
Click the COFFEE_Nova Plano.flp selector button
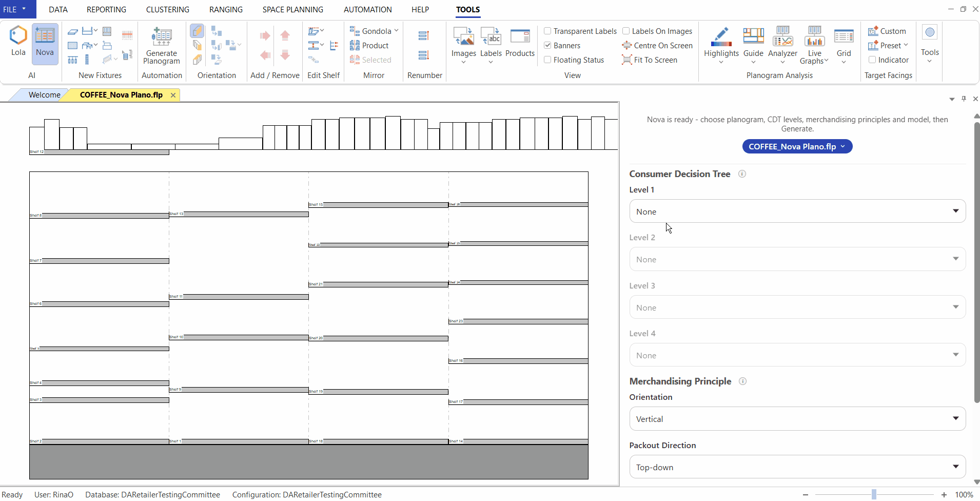(797, 147)
